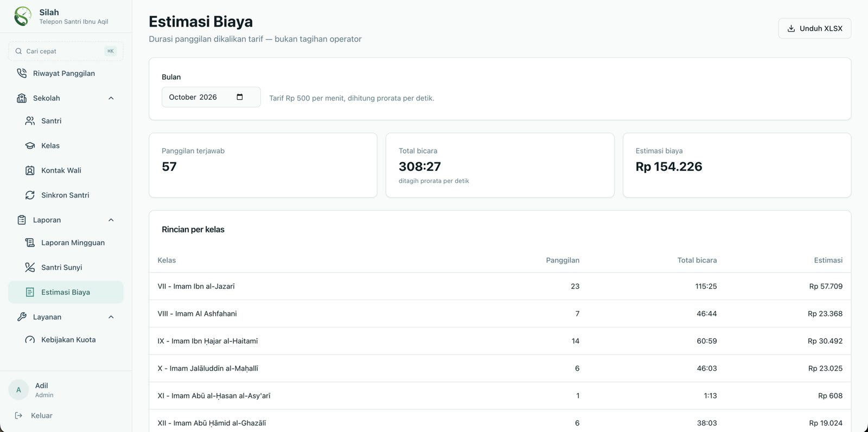This screenshot has width=868, height=432.
Task: Click the Riwayat Panggilan phone icon
Action: [22, 73]
